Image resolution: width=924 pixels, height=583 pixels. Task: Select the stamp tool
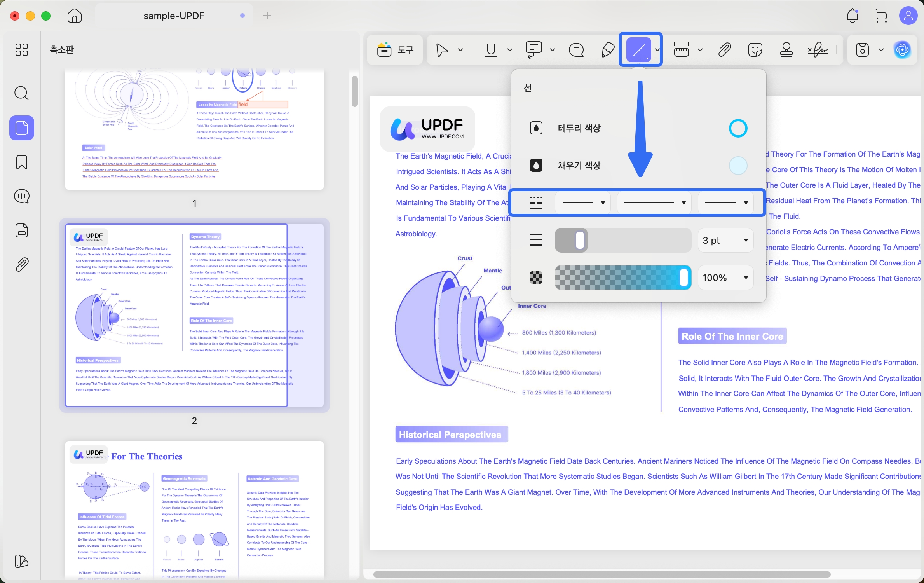786,50
